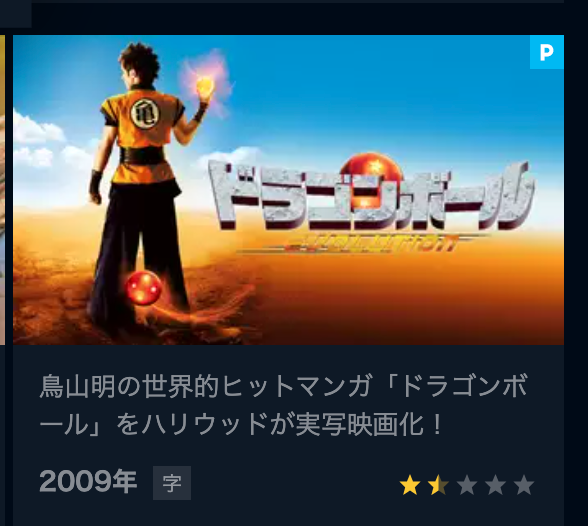Open the ドラゴンボール stone title logo
The image size is (588, 526).
(x=371, y=195)
